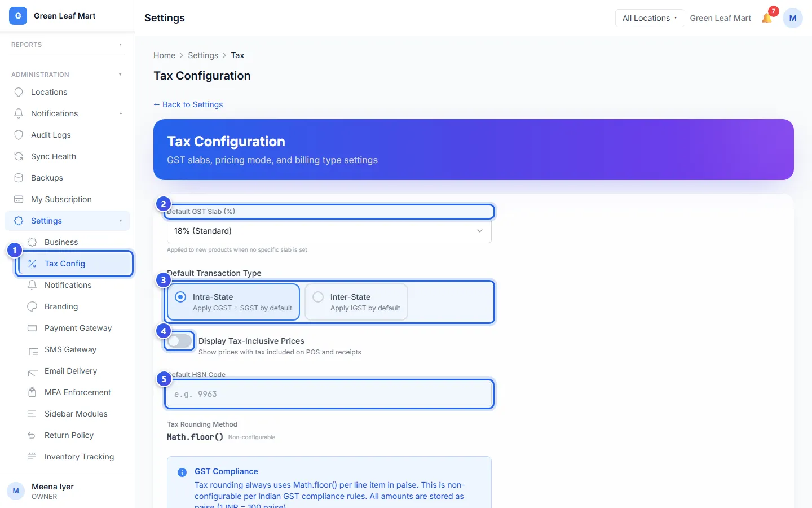Click Meena Iyer profile at sidebar bottom

pyautogui.click(x=67, y=491)
